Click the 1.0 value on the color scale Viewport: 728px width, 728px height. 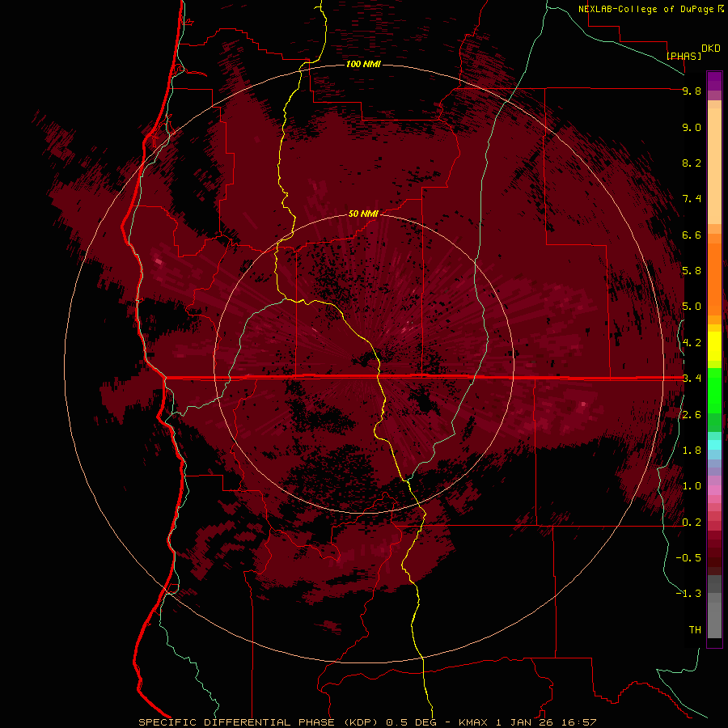tap(692, 486)
